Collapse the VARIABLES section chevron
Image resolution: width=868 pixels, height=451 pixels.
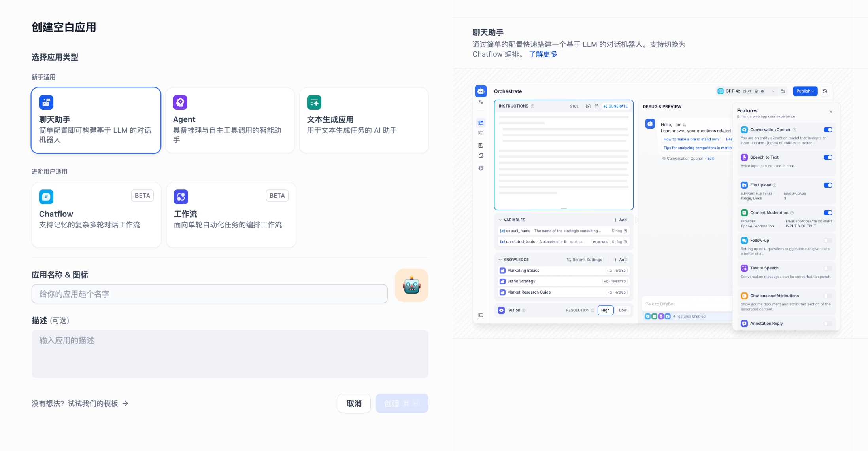click(500, 220)
